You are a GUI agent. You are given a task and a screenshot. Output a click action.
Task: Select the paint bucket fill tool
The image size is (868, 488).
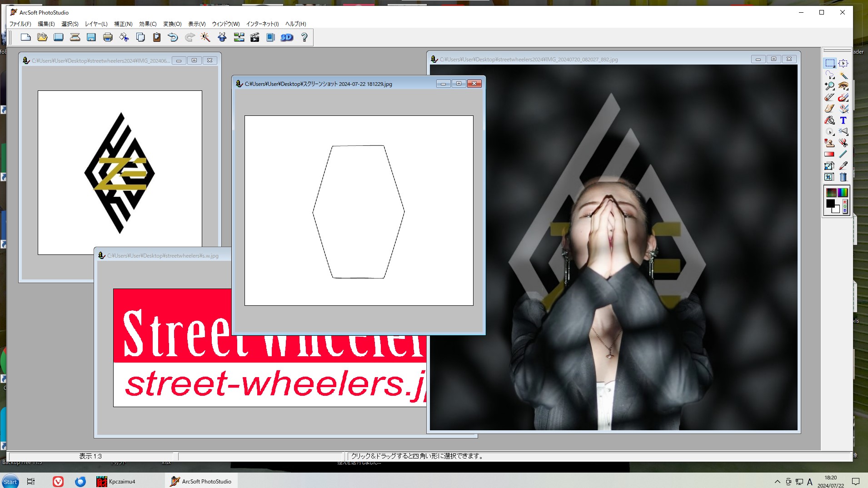pyautogui.click(x=830, y=120)
